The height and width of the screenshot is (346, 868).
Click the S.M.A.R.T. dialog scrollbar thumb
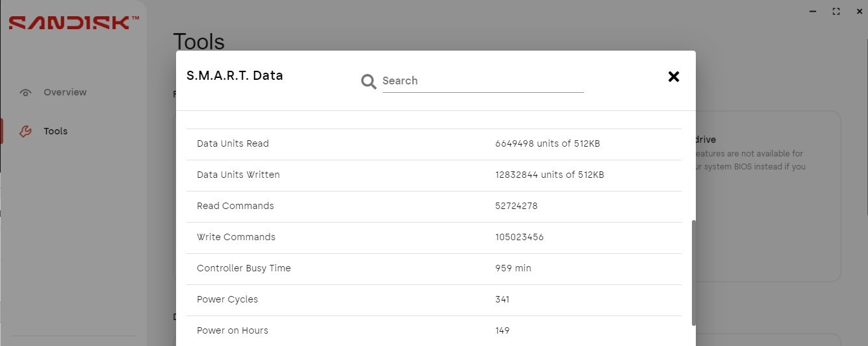point(694,273)
